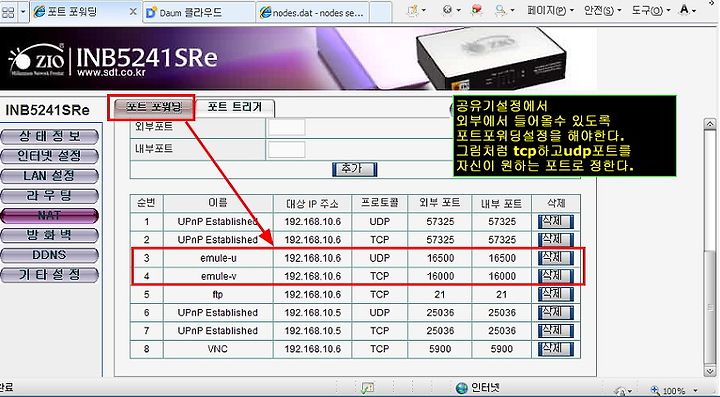
Task: Click the 대상 IP 주소 column header
Action: 312,203
